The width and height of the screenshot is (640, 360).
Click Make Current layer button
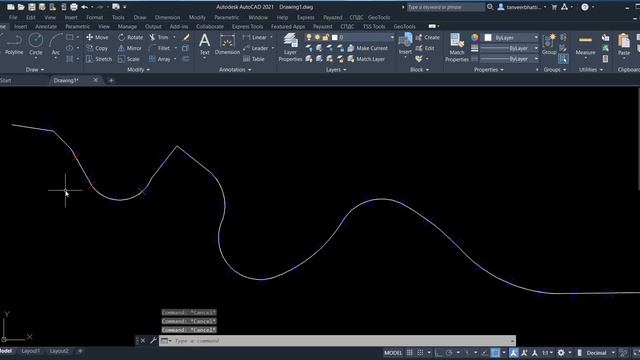pyautogui.click(x=367, y=48)
